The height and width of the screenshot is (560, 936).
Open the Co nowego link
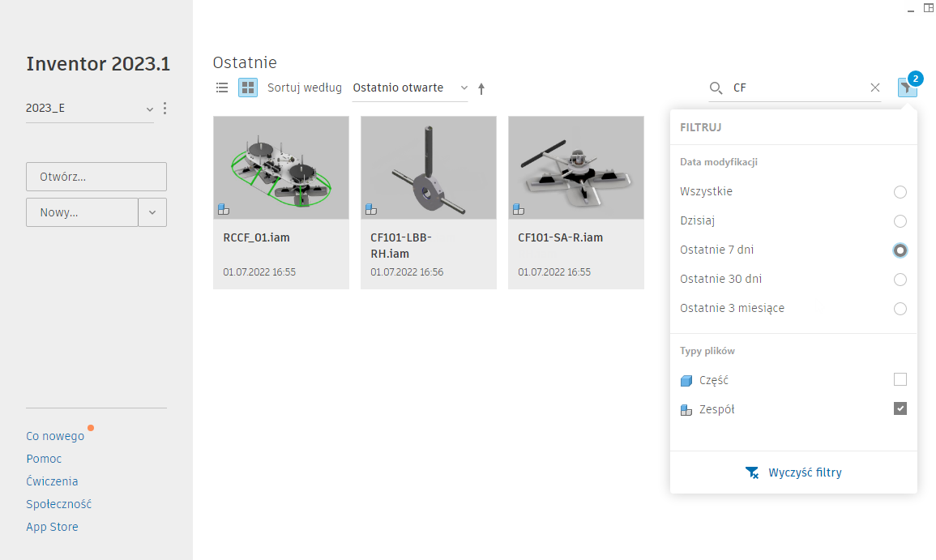click(55, 437)
